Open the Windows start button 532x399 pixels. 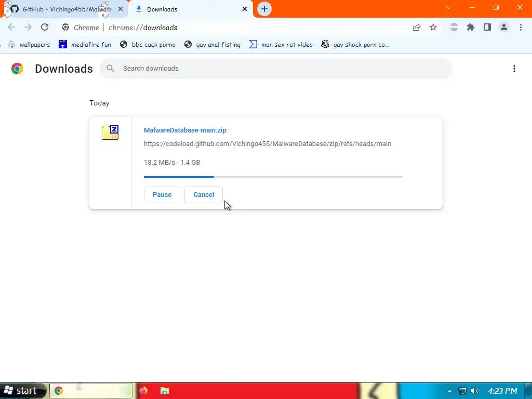[22, 391]
